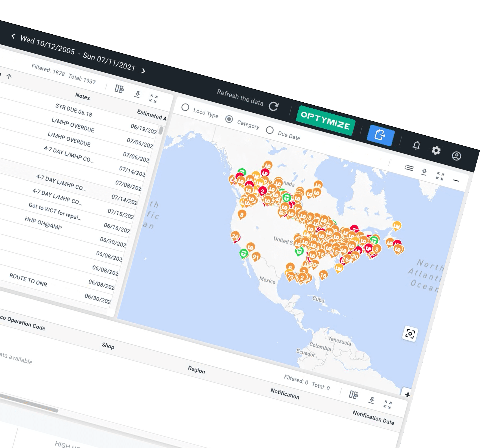
Task: Click the vertical scrollbar of Notes table
Action: point(161,130)
